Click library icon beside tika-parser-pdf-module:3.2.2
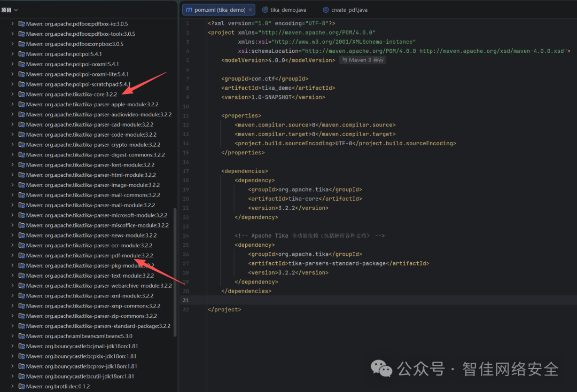 click(x=21, y=255)
